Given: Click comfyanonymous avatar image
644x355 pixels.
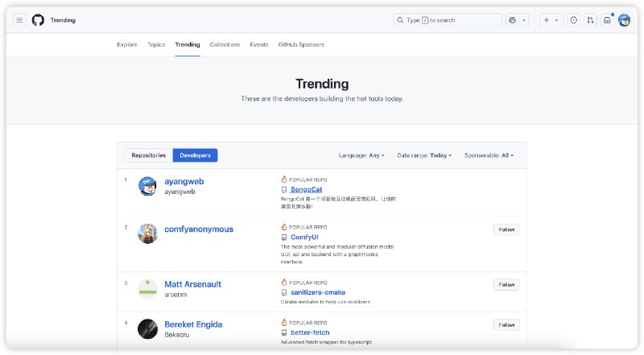Looking at the screenshot, I should coord(147,233).
